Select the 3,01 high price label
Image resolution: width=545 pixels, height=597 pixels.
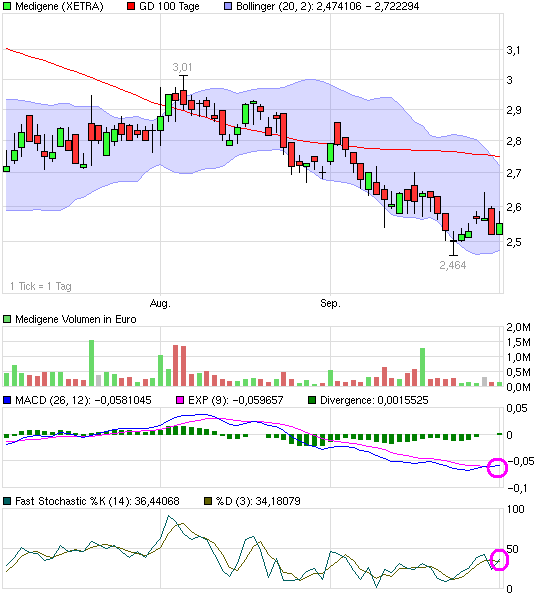click(x=182, y=67)
